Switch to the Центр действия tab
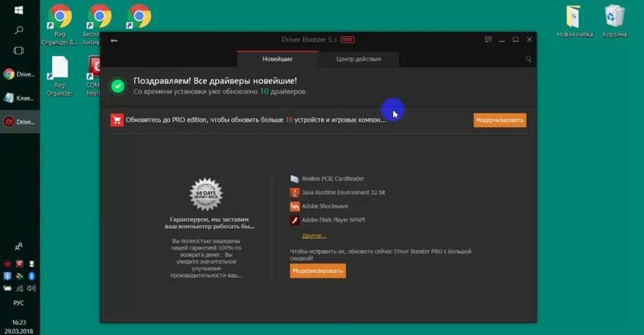This screenshot has height=335, width=644. 358,59
